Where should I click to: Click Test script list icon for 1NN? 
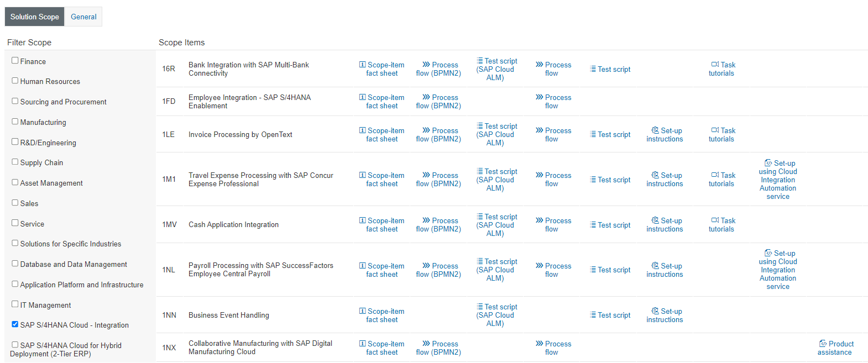tap(593, 315)
